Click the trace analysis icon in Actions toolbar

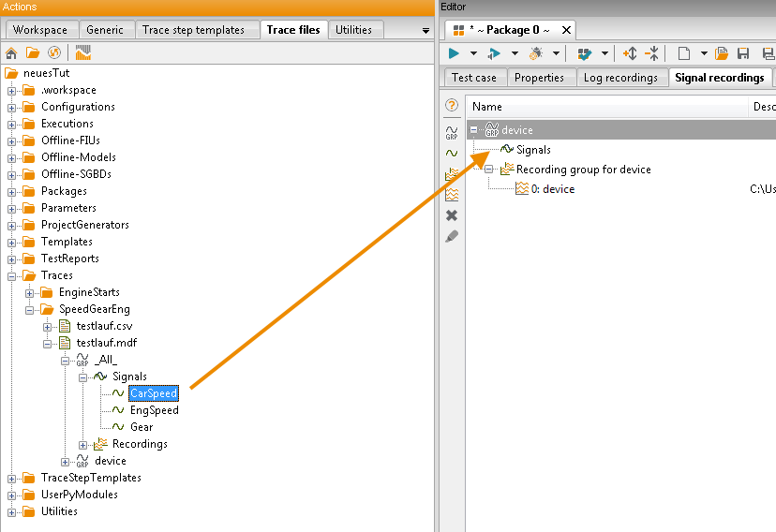tap(83, 52)
